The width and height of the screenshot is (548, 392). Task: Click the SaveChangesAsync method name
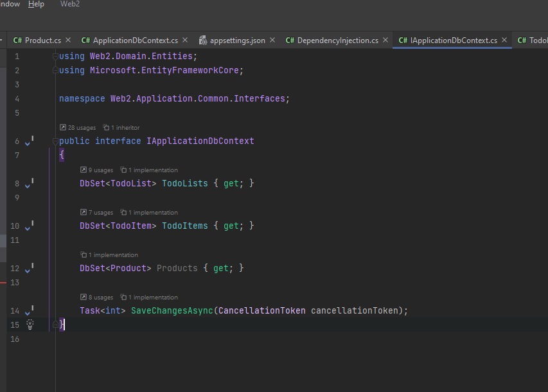(172, 310)
